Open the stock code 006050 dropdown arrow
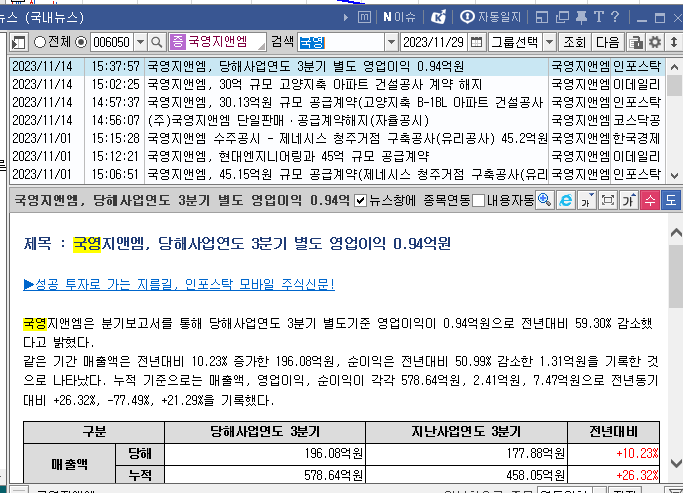This screenshot has height=493, width=683. (140, 43)
